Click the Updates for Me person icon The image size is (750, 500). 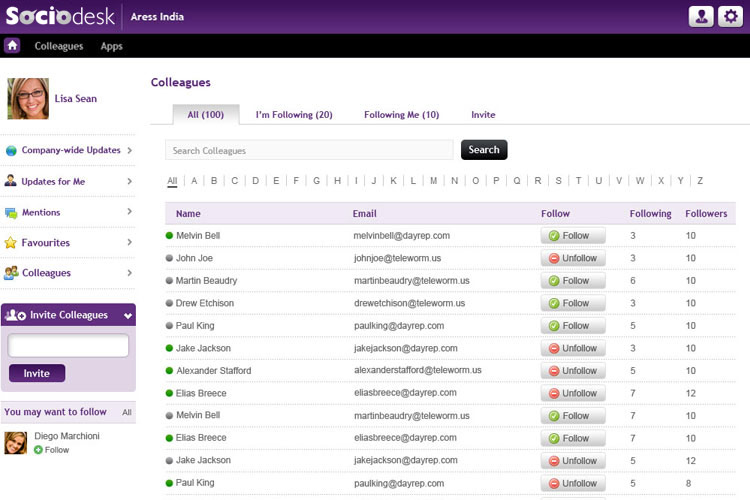pyautogui.click(x=11, y=182)
